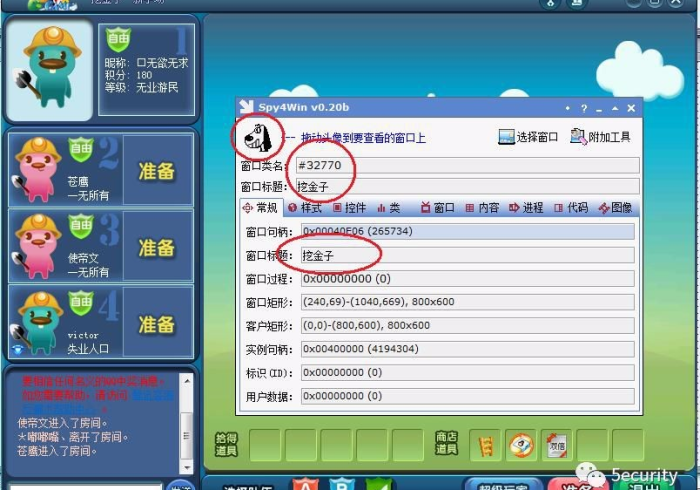Click the Spy4Win help question mark button

point(568,108)
